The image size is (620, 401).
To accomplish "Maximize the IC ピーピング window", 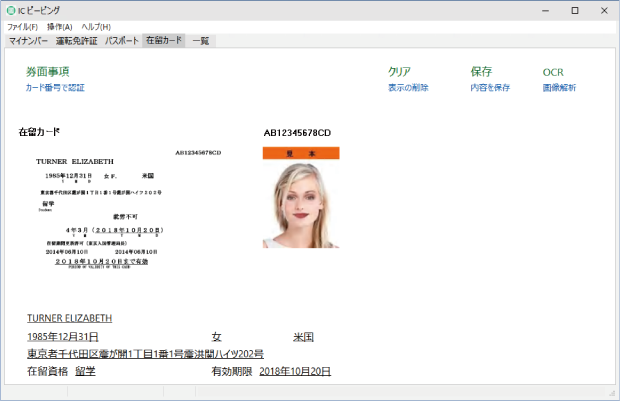I will click(574, 10).
